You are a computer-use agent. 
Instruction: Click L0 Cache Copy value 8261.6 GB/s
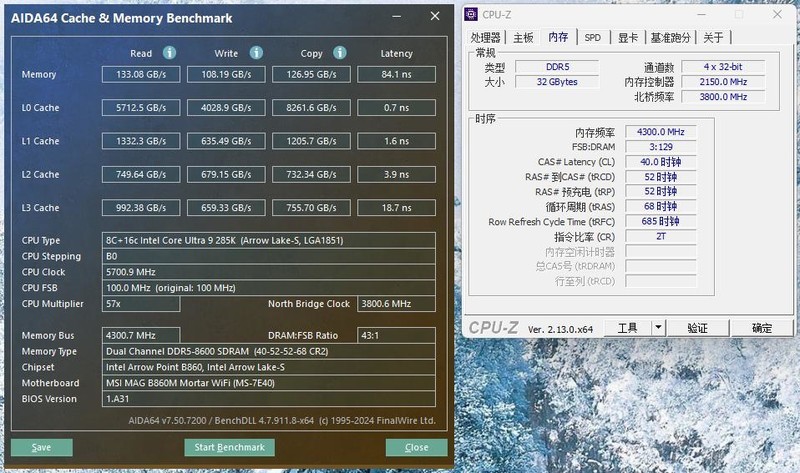tap(311, 108)
